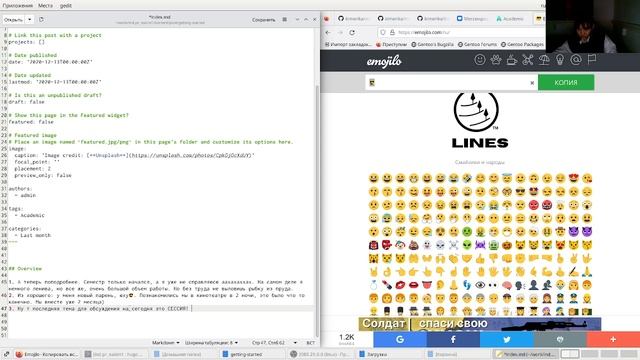Switch to the Messenger browser tab
This screenshot has height=360, width=640.
(x=471, y=18)
